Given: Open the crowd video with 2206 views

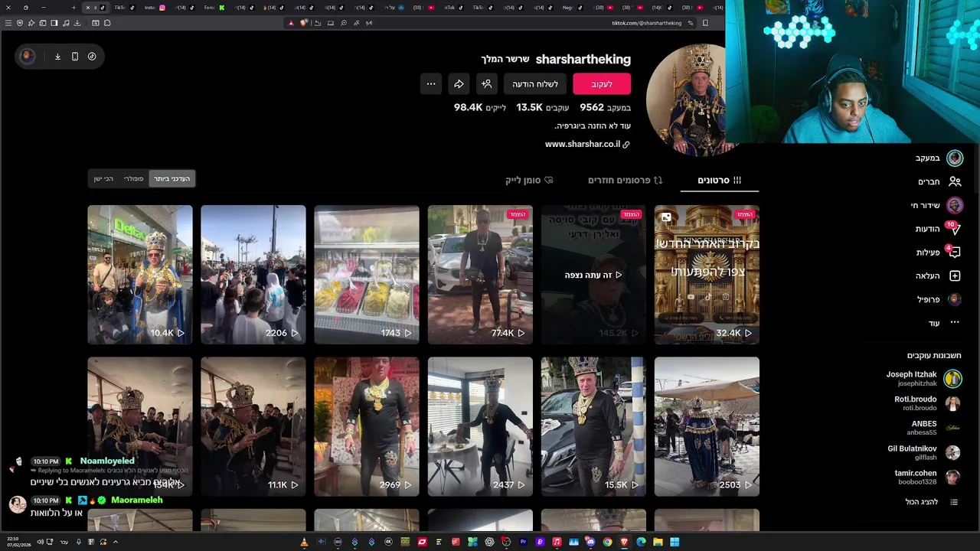Looking at the screenshot, I should click(x=253, y=275).
